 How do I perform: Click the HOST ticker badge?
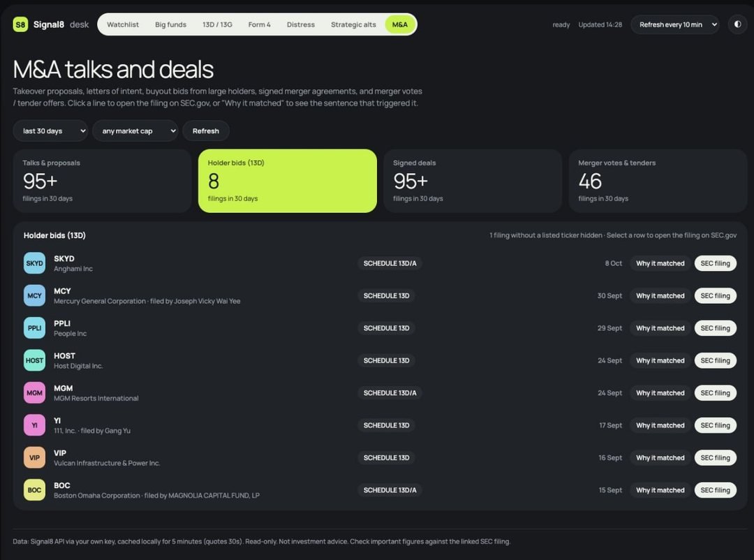(x=35, y=360)
